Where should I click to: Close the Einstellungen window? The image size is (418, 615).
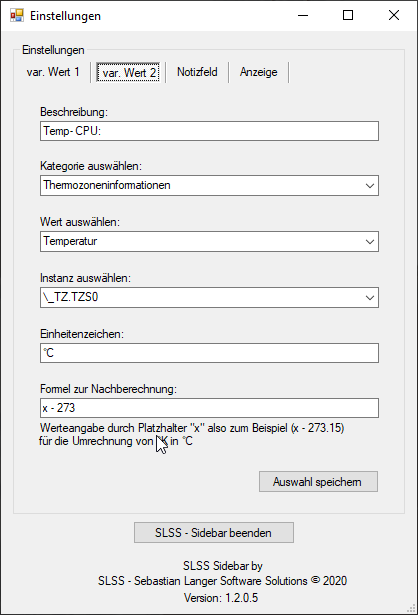click(x=394, y=16)
